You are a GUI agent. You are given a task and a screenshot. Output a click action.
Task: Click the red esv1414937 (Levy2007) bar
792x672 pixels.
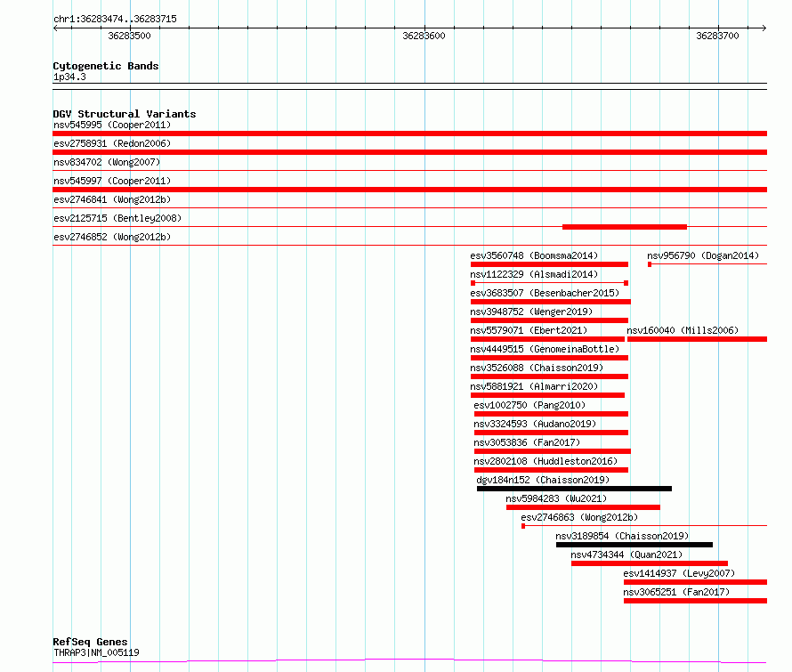point(696,582)
